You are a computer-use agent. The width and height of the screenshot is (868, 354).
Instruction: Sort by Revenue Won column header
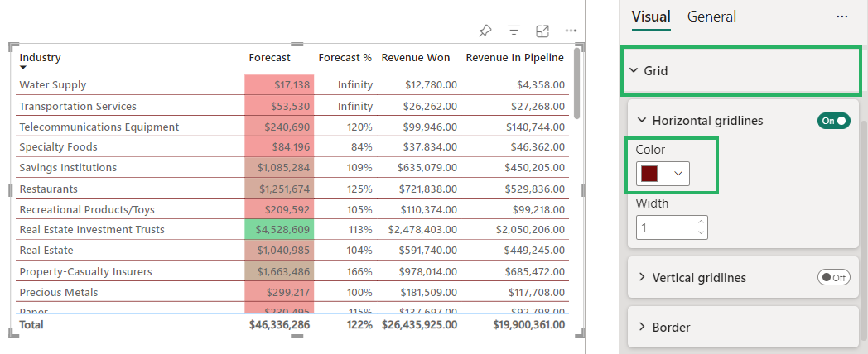(416, 57)
